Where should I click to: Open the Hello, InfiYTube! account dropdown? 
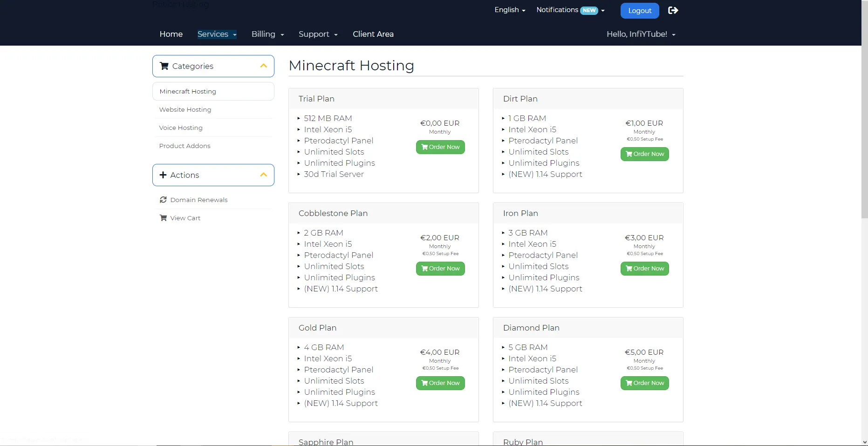[641, 34]
